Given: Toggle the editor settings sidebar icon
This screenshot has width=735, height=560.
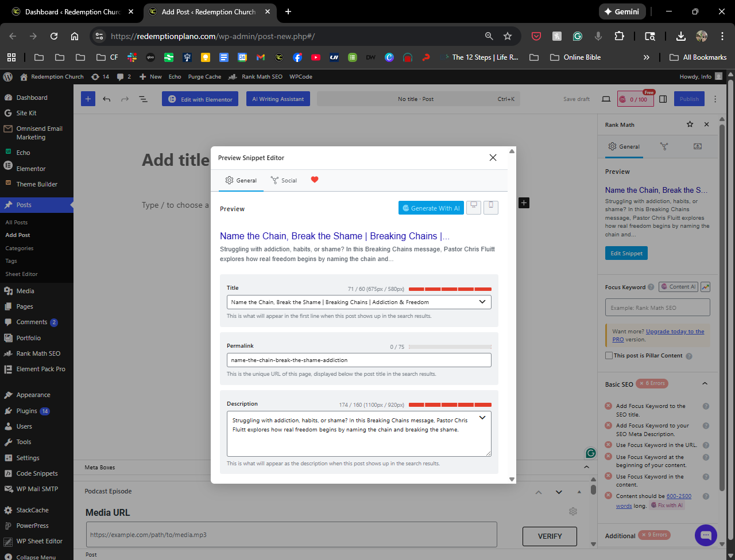Looking at the screenshot, I should [x=663, y=99].
